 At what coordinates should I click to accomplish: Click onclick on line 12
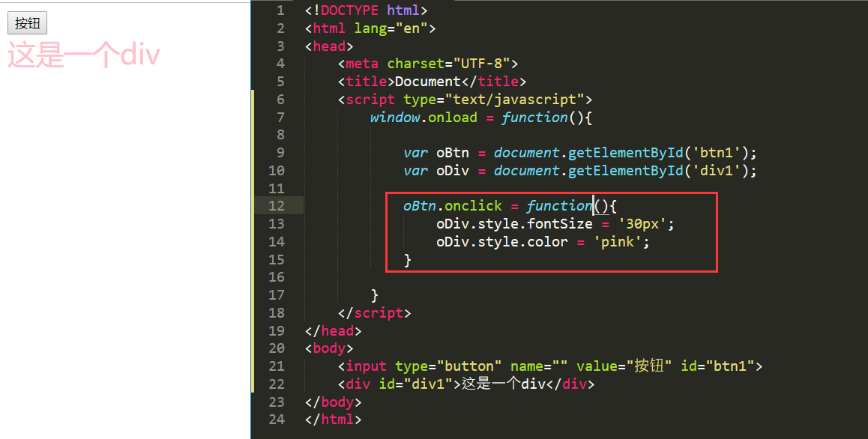(x=473, y=206)
